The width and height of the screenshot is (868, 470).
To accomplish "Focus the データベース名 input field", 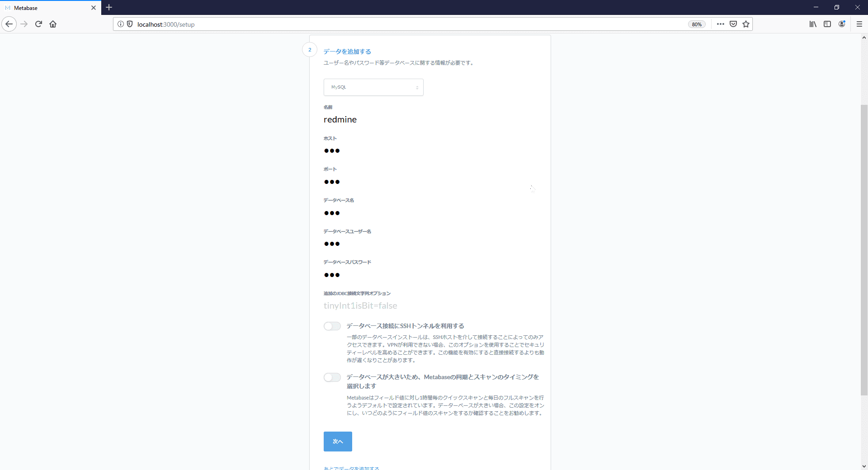I will [429, 213].
